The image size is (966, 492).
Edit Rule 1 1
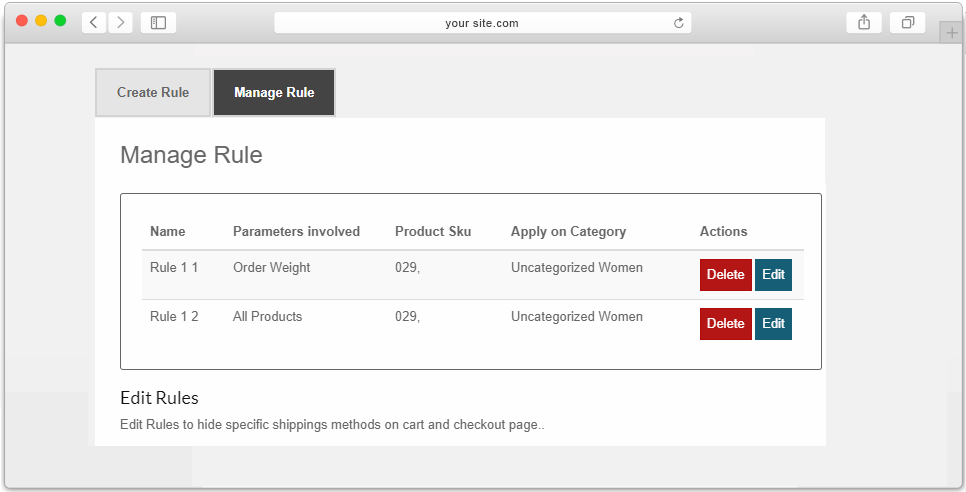point(773,275)
